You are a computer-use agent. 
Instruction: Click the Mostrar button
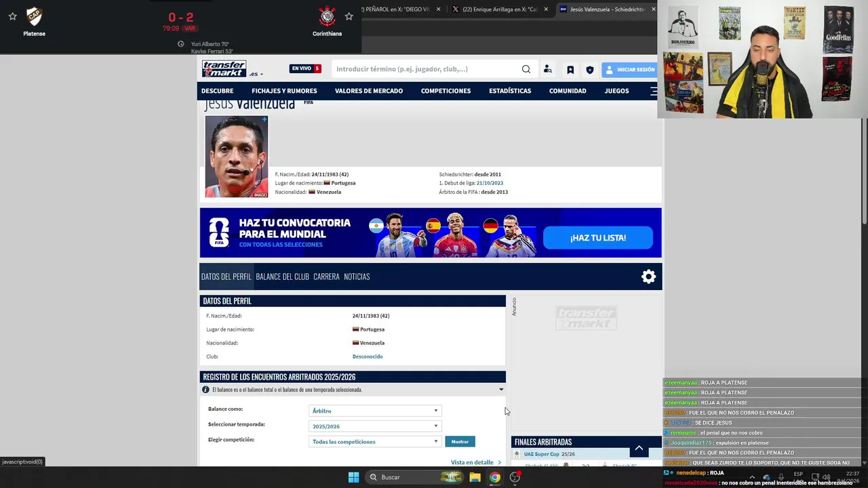pyautogui.click(x=460, y=442)
